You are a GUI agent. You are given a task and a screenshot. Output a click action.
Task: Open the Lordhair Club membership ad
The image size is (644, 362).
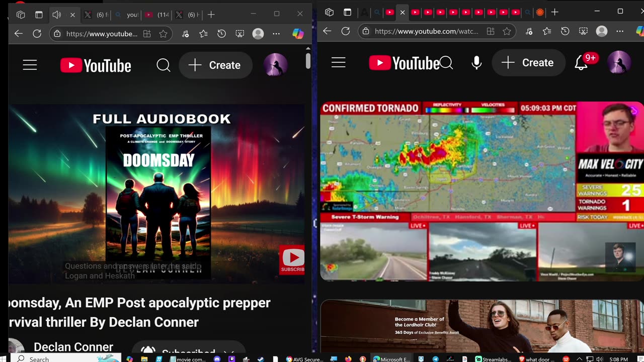tap(482, 326)
